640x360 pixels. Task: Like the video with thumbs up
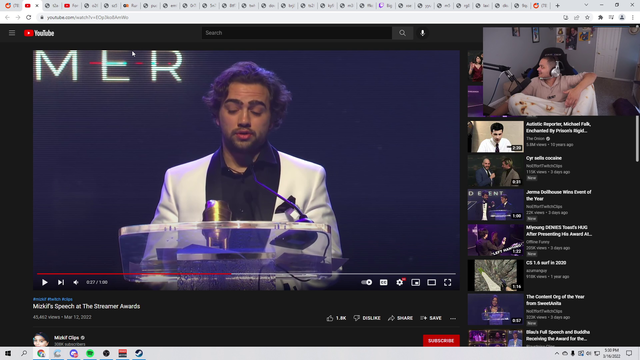click(x=336, y=318)
